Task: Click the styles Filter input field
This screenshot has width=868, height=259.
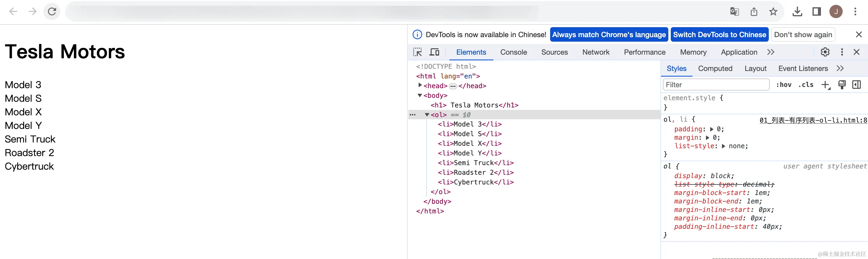Action: point(716,85)
